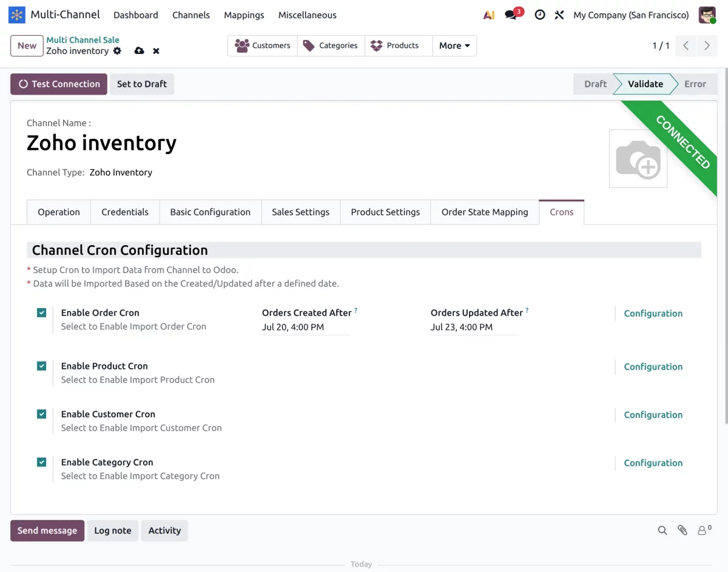Open Configuration link for Category Cron
Image resolution: width=728 pixels, height=572 pixels.
(x=653, y=463)
